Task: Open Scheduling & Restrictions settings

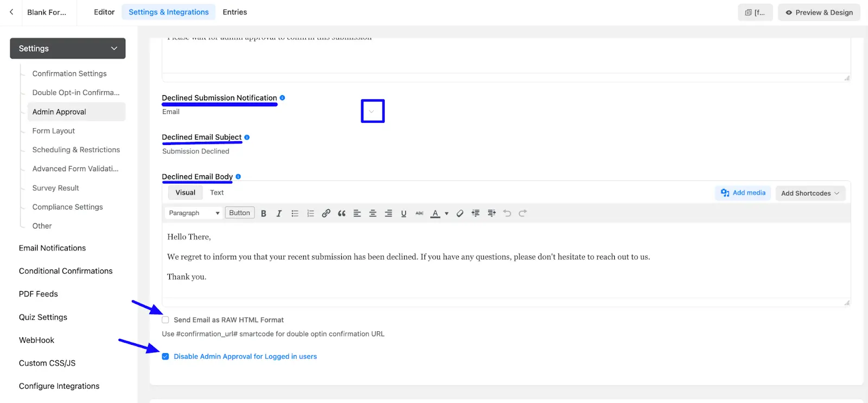Action: 76,150
